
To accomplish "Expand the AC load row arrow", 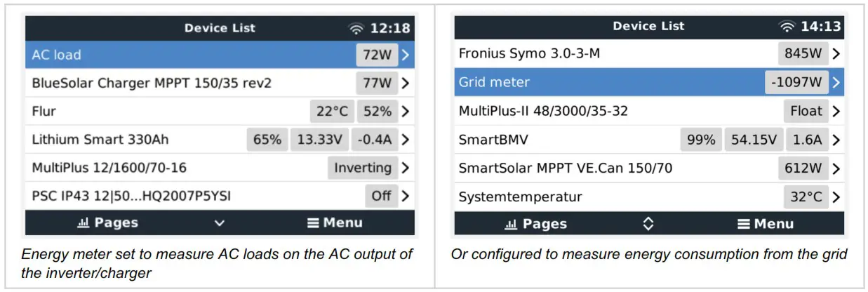I will [x=406, y=55].
